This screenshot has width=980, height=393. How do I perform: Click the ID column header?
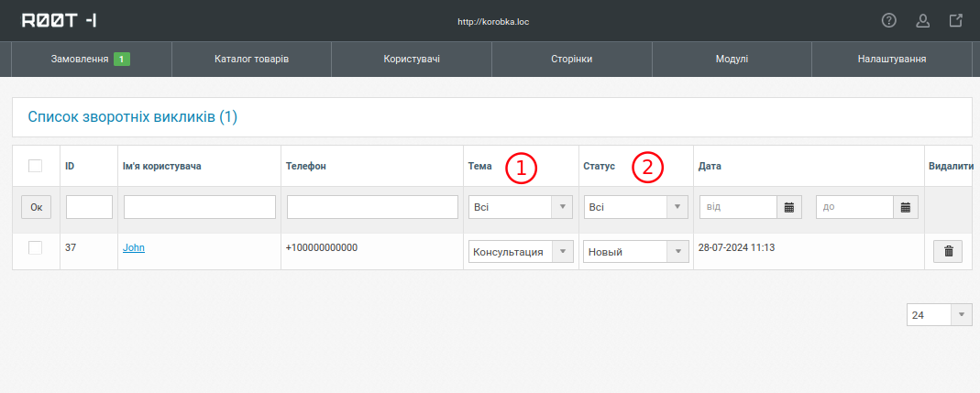tap(70, 166)
